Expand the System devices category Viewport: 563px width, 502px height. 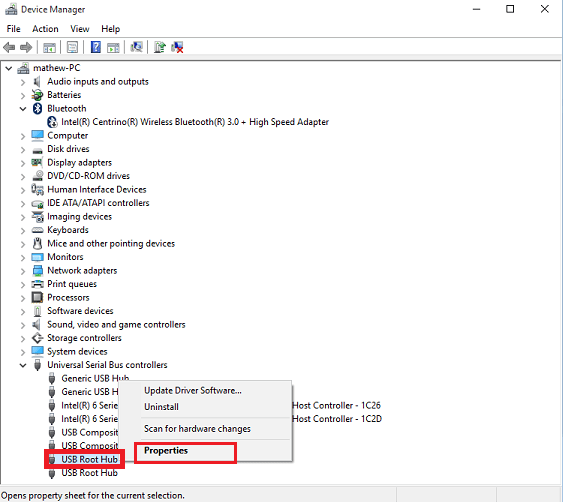point(23,352)
